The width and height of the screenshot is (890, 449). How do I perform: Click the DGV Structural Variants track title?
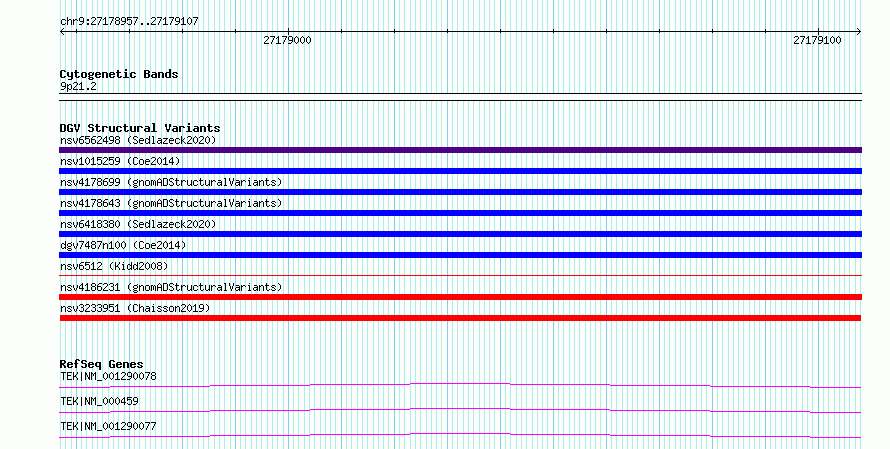[140, 128]
